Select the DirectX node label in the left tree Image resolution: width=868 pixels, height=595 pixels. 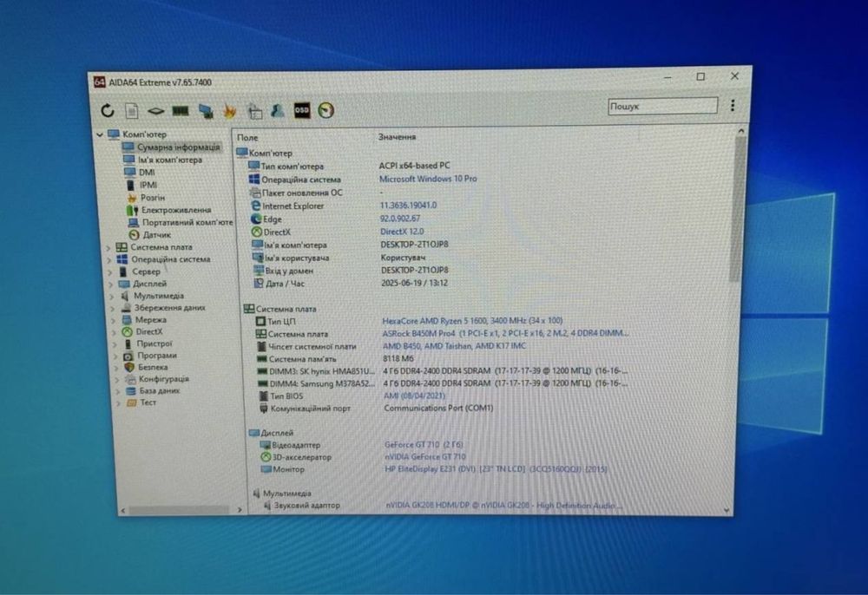pyautogui.click(x=149, y=332)
